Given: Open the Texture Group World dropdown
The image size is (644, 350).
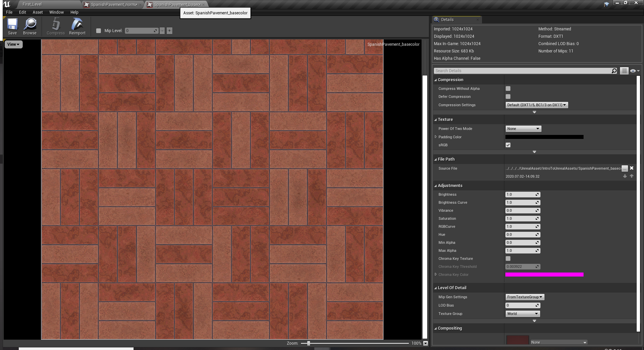Looking at the screenshot, I should pyautogui.click(x=522, y=314).
